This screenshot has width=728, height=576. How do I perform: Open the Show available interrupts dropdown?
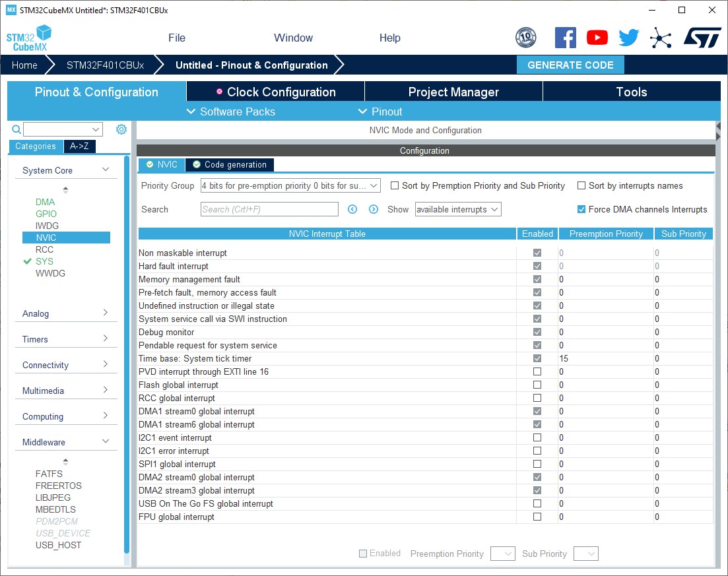click(x=458, y=209)
